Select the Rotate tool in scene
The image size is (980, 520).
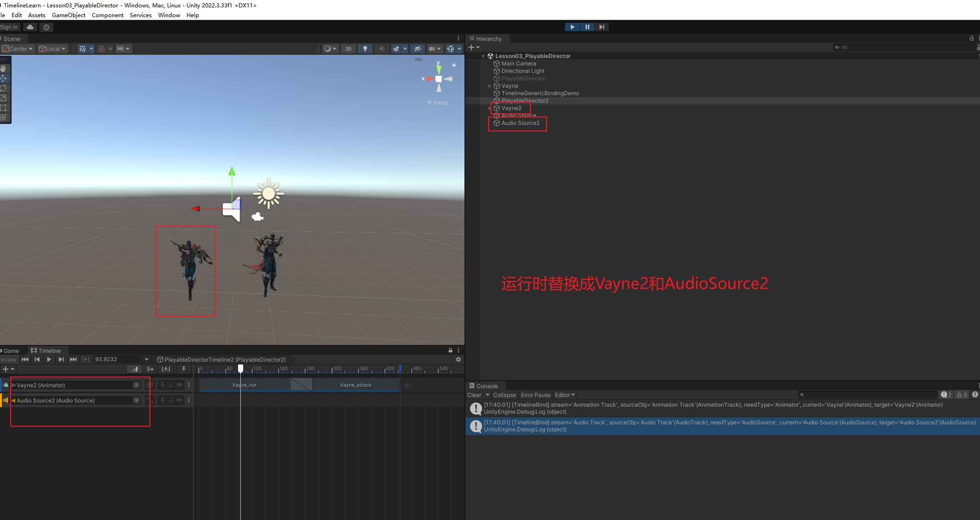(3, 88)
